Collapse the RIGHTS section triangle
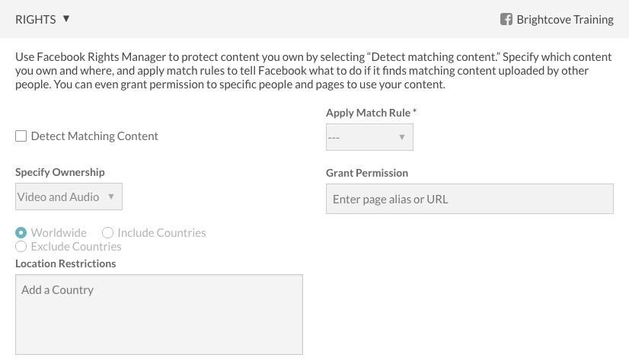Image resolution: width=629 pixels, height=364 pixels. tap(66, 19)
